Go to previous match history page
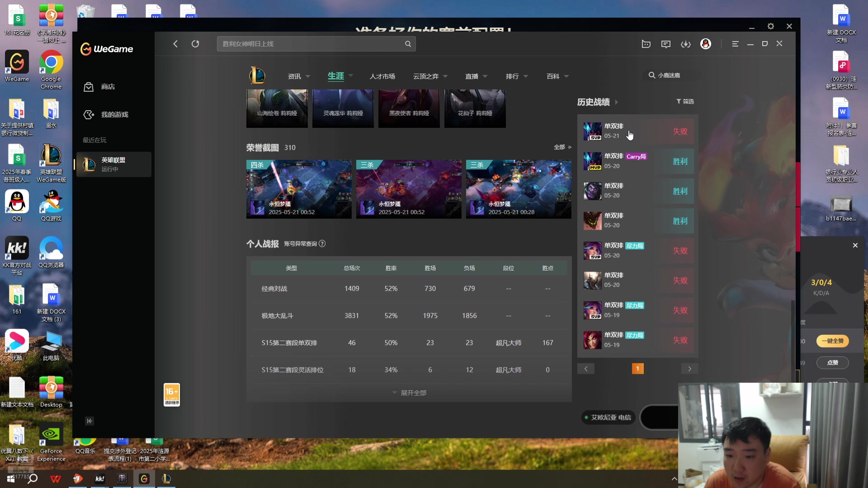The image size is (868, 488). [586, 369]
